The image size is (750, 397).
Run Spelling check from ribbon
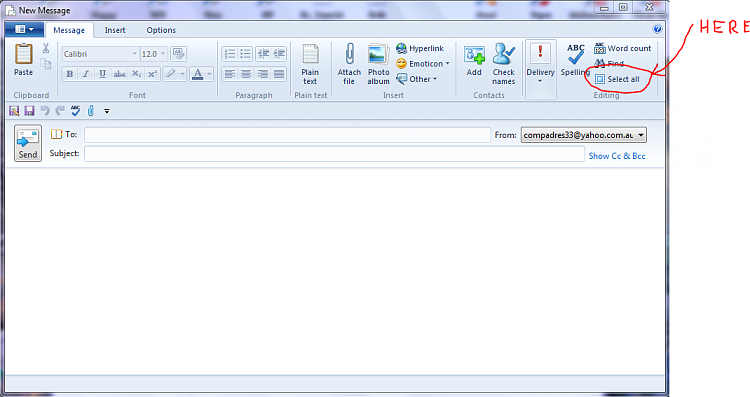(575, 60)
